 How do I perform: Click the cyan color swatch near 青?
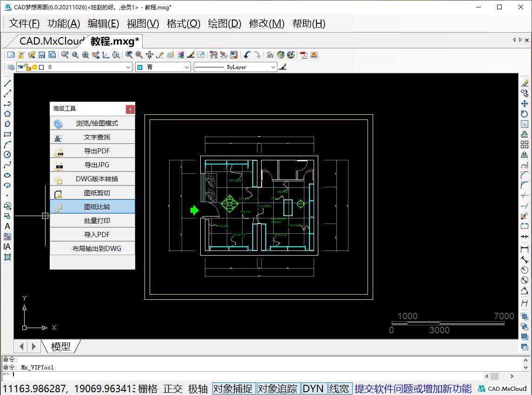click(x=139, y=67)
